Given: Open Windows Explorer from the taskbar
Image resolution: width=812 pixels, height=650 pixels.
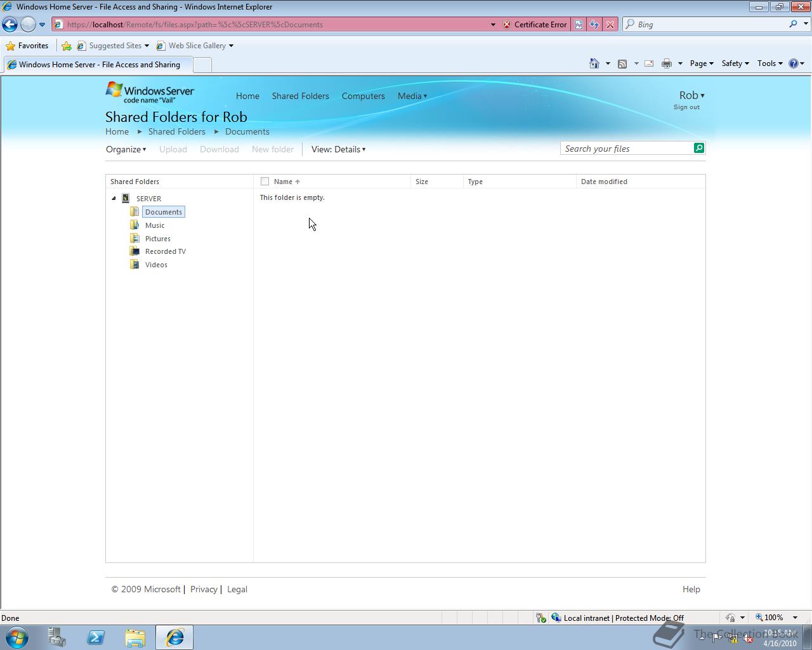Looking at the screenshot, I should coord(135,637).
